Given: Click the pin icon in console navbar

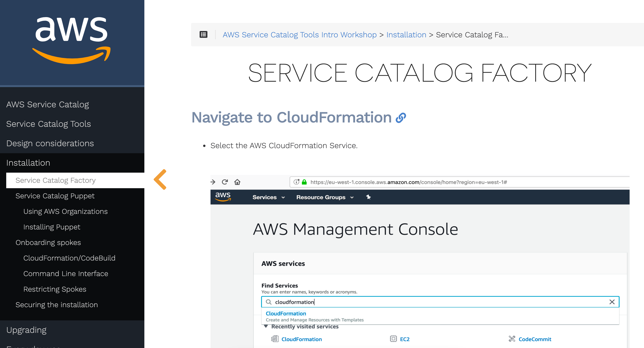Looking at the screenshot, I should click(x=368, y=197).
